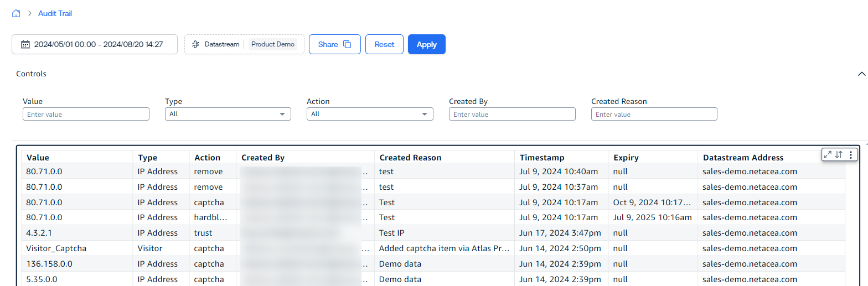Select the Visitor_Captcha value cell

click(56, 248)
